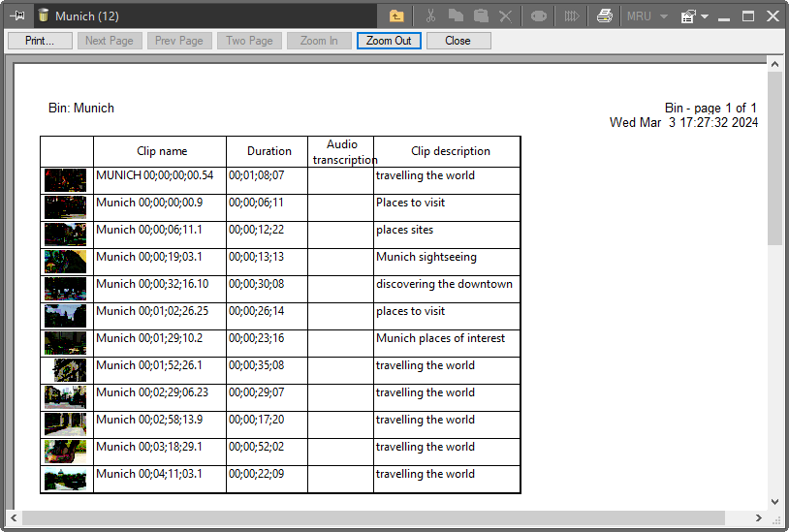
Task: Click the down arrow of the vertical scrollbar
Action: coord(774,501)
